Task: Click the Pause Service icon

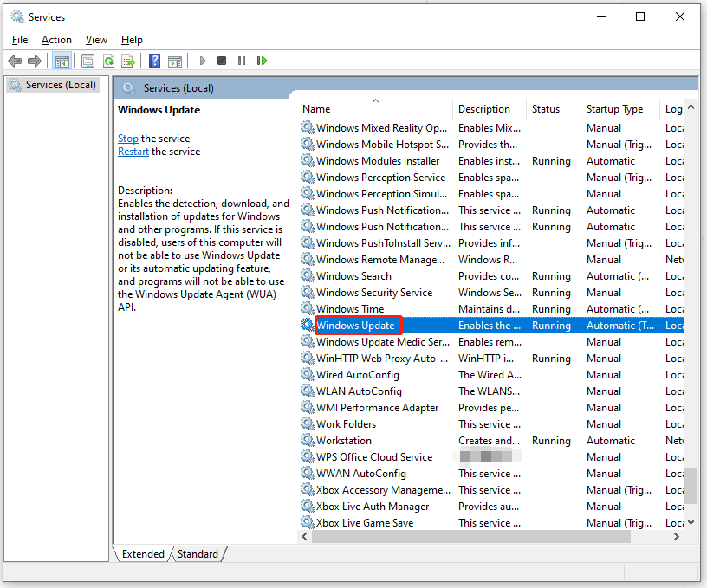Action: (242, 61)
